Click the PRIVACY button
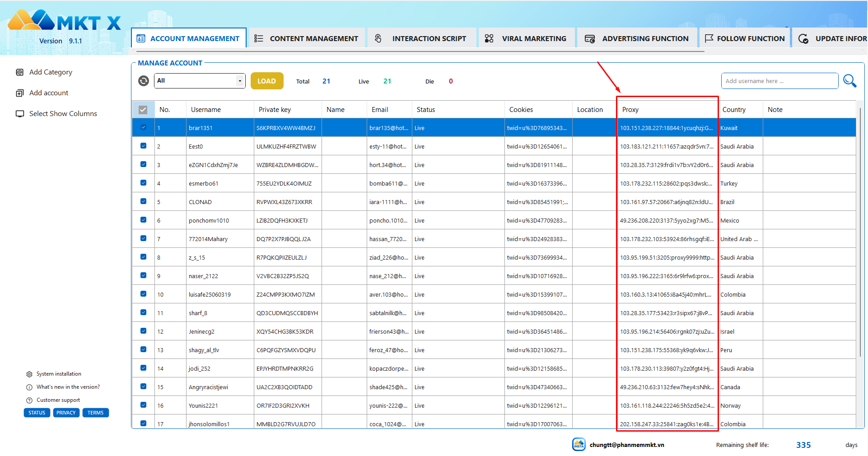 (66, 413)
